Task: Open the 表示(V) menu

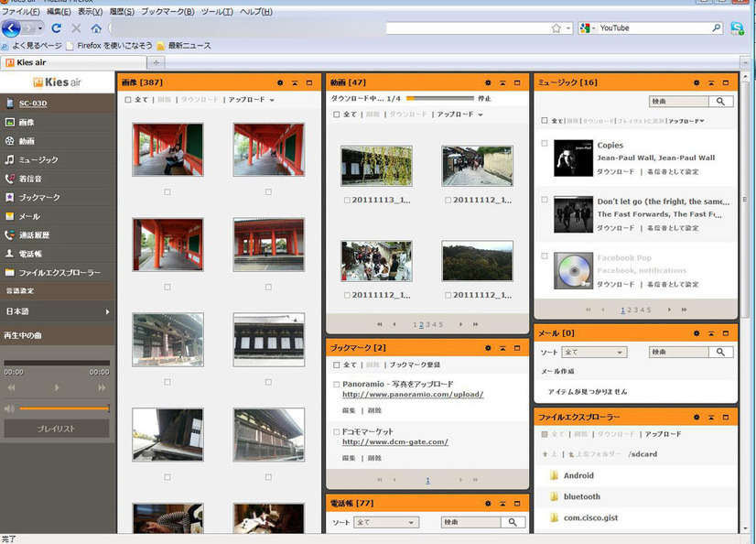Action: (x=91, y=12)
